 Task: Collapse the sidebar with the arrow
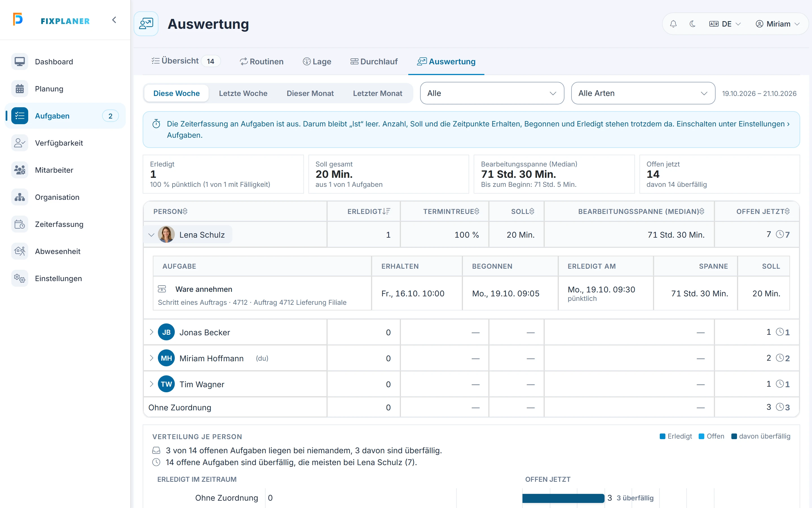[114, 20]
